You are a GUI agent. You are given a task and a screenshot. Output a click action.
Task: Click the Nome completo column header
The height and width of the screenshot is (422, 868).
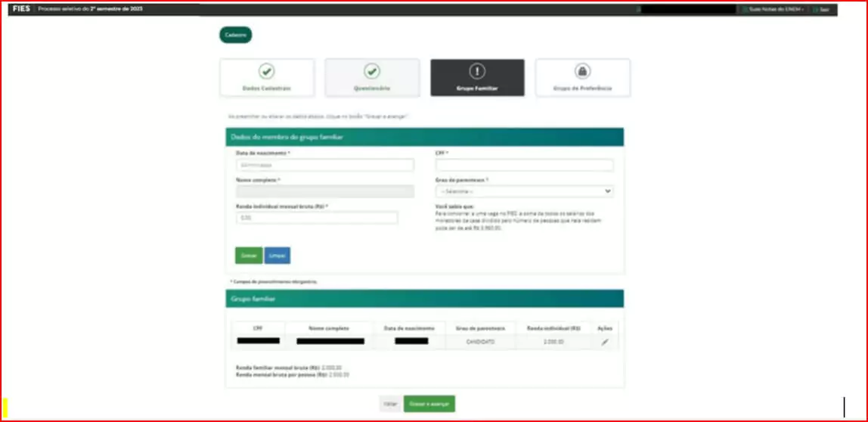tap(330, 328)
